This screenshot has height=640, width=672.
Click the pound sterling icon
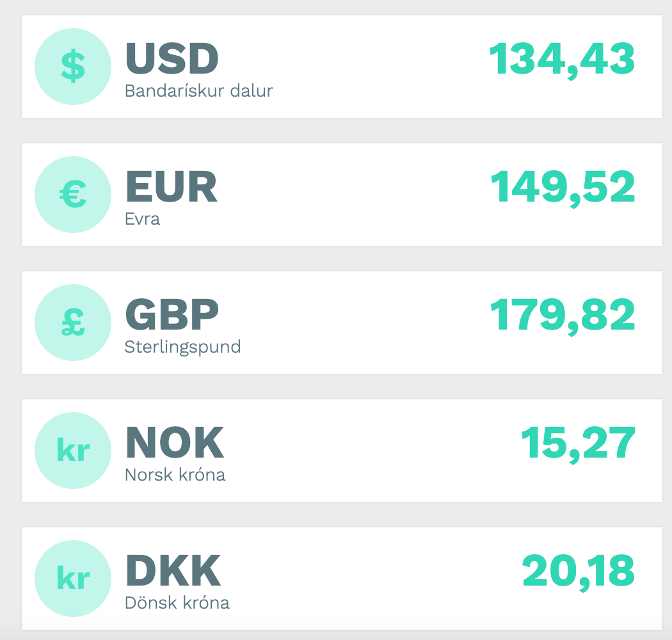point(73,323)
